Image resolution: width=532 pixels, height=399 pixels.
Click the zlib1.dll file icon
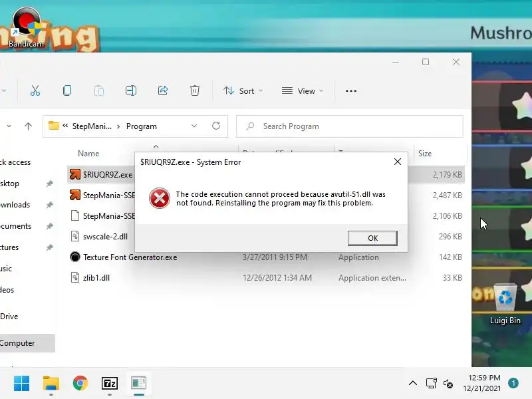pos(75,277)
